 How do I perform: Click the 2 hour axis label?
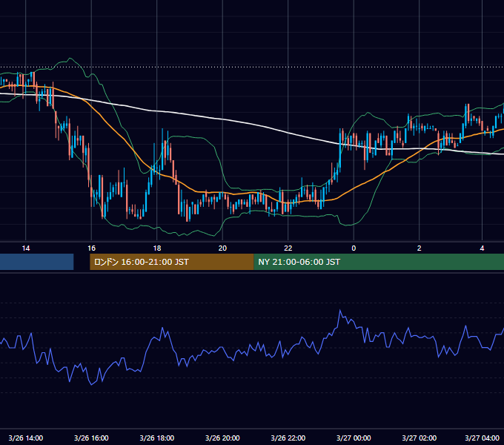click(420, 248)
